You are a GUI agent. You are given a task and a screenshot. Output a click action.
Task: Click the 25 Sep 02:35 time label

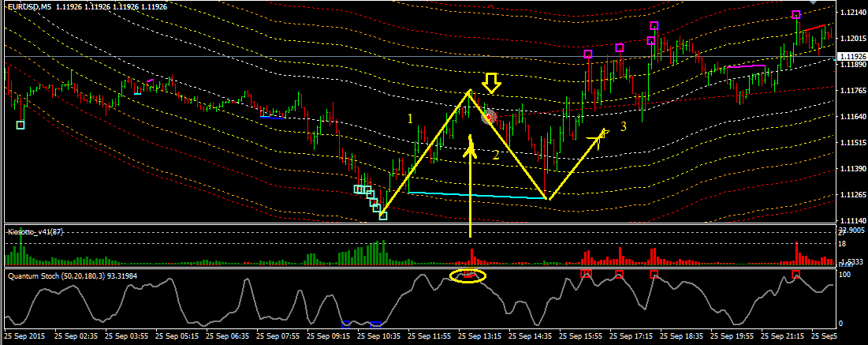tap(75, 336)
